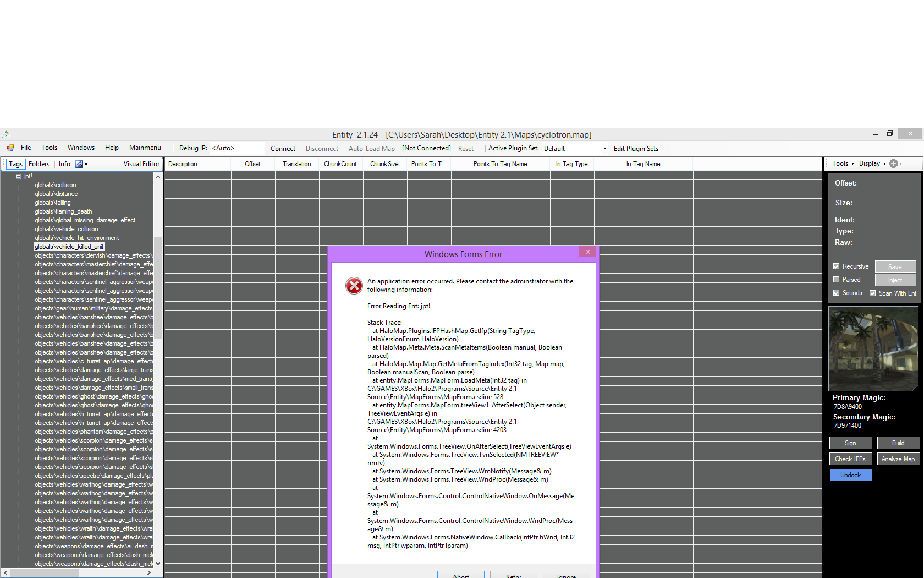Uncheck the Scan With Ent option
924x578 pixels.
872,293
